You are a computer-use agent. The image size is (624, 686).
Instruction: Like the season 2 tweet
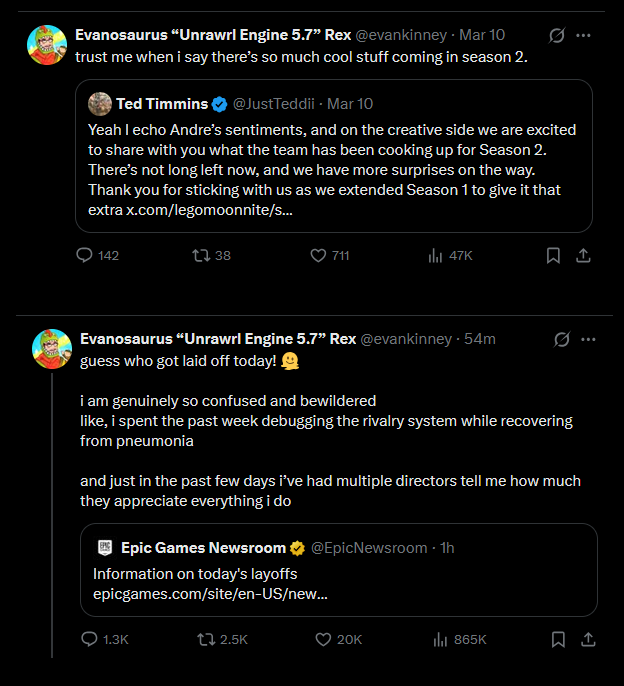[x=319, y=256]
